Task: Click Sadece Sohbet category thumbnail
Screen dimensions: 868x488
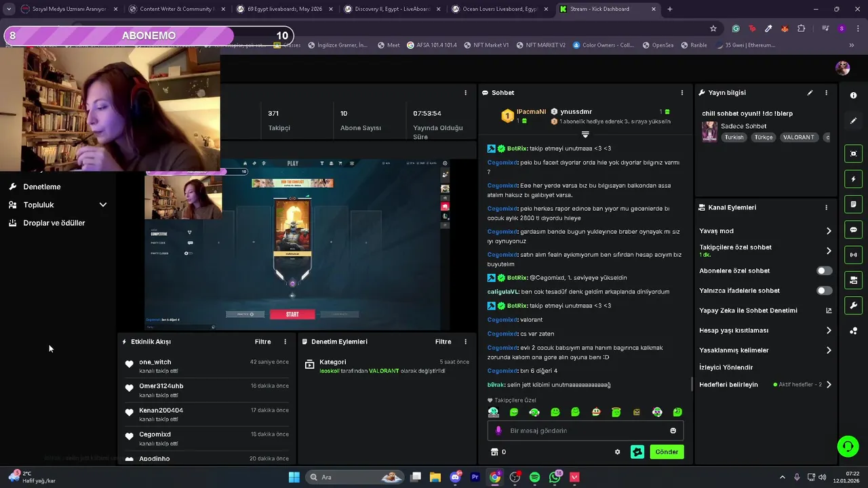Action: 709,131
